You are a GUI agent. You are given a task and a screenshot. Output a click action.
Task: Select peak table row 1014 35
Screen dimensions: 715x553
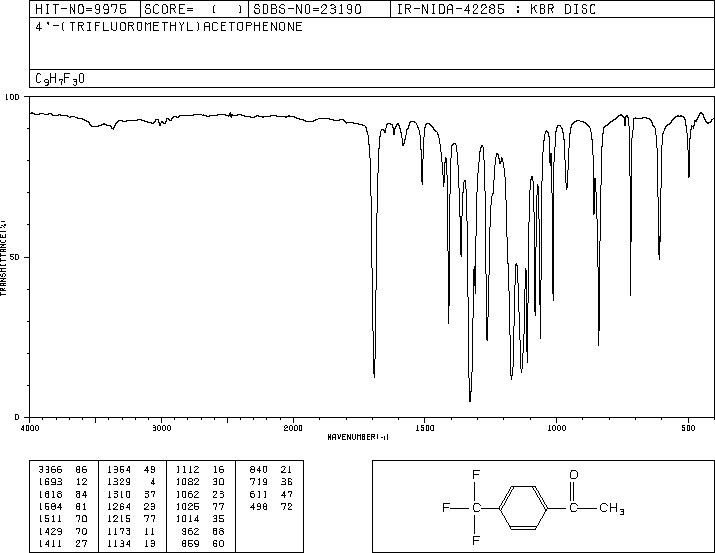(200, 519)
